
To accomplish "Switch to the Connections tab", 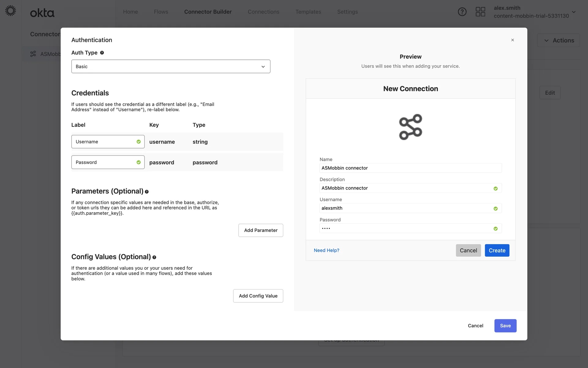I will tap(263, 12).
